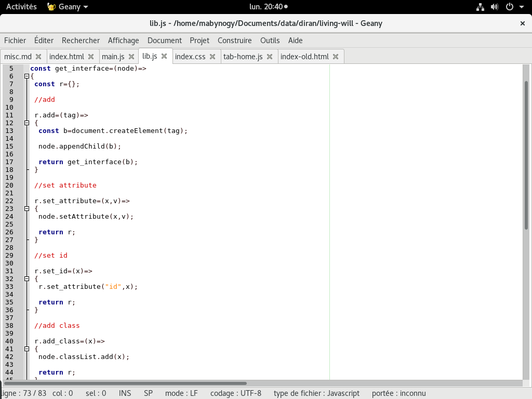Screen dimensions: 532x399
Task: Click 'portée : inconnu' in status bar
Action: click(x=398, y=394)
